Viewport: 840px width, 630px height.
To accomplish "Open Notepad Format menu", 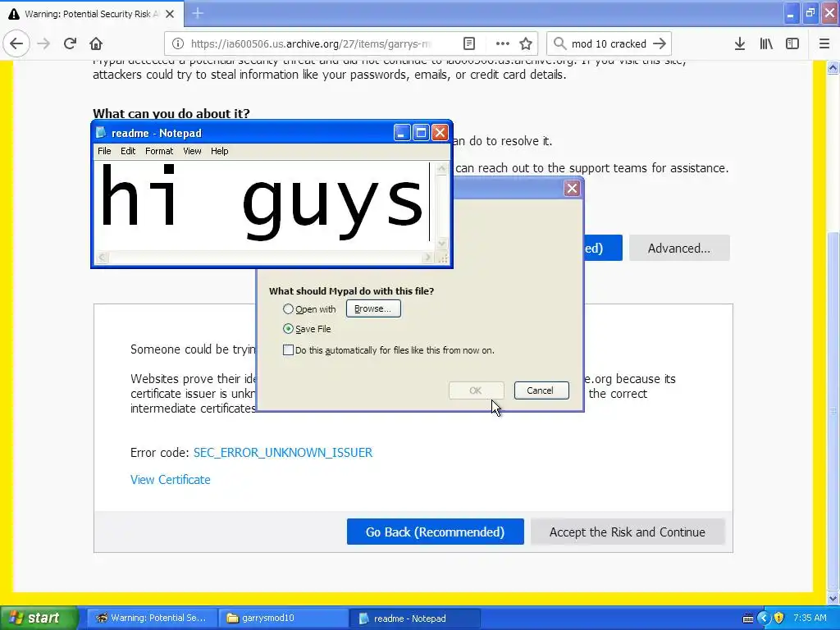I will [159, 151].
